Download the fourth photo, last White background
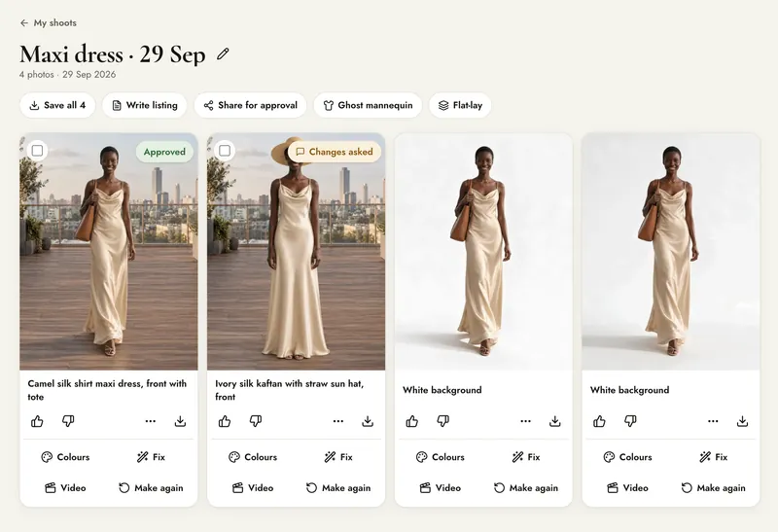Image resolution: width=778 pixels, height=532 pixels. pos(742,421)
